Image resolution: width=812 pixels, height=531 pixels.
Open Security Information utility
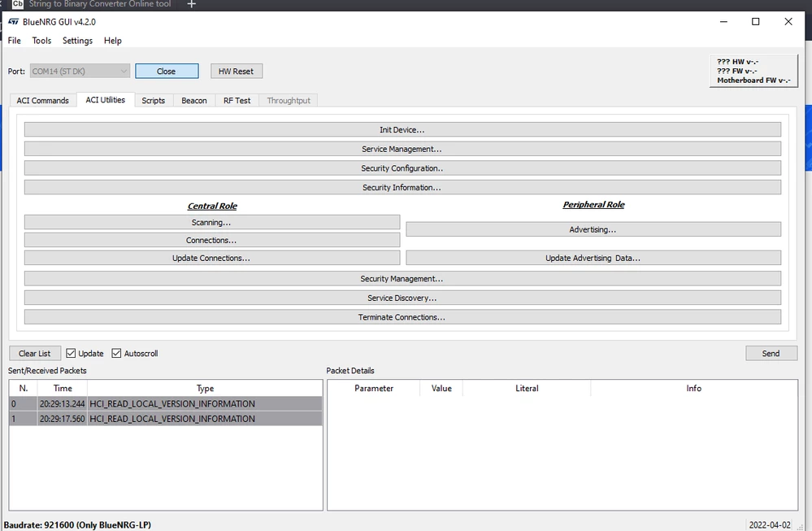point(402,187)
